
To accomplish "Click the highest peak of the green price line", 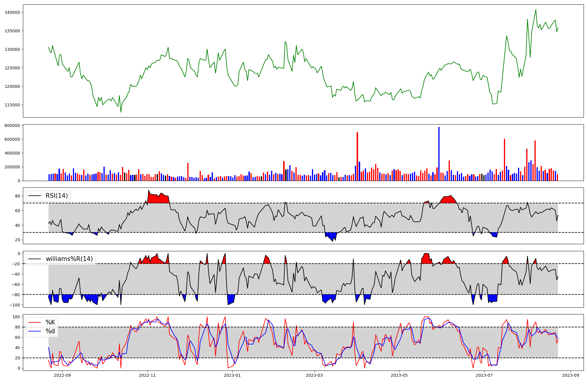I will (536, 10).
